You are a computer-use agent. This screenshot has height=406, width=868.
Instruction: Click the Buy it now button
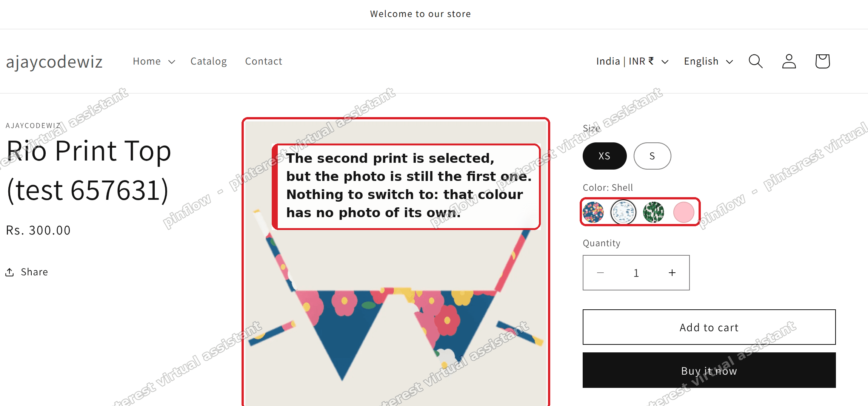pyautogui.click(x=709, y=370)
